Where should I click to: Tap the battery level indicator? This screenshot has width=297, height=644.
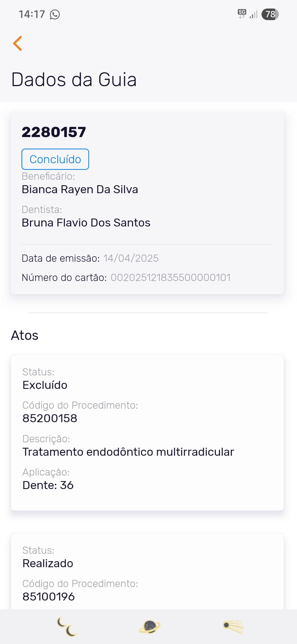(x=270, y=14)
